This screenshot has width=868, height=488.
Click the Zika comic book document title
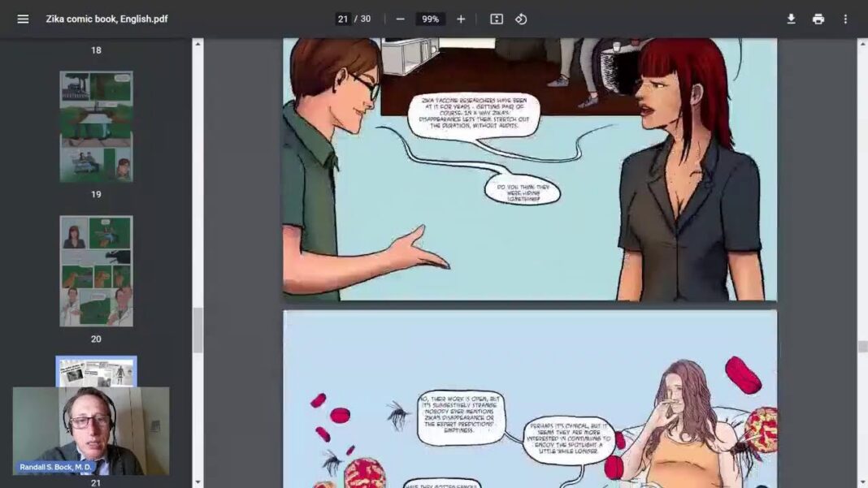tap(106, 19)
